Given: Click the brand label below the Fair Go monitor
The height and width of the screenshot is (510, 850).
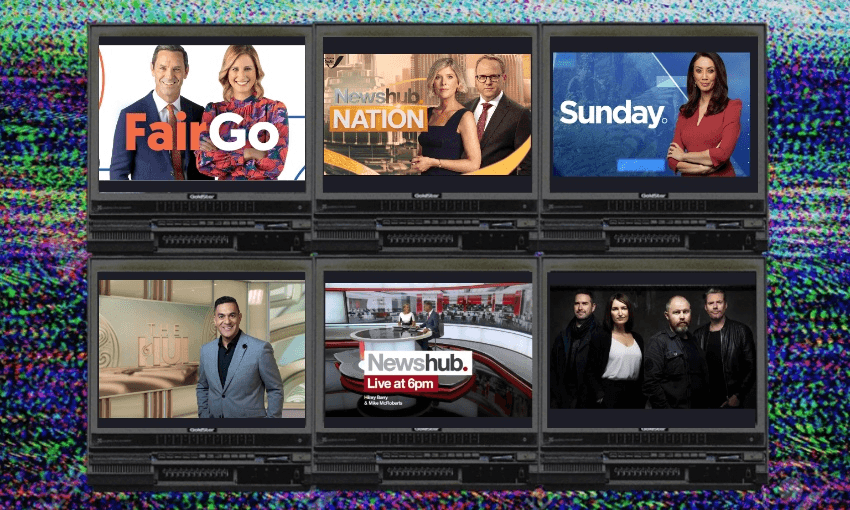Looking at the screenshot, I should point(199,195).
